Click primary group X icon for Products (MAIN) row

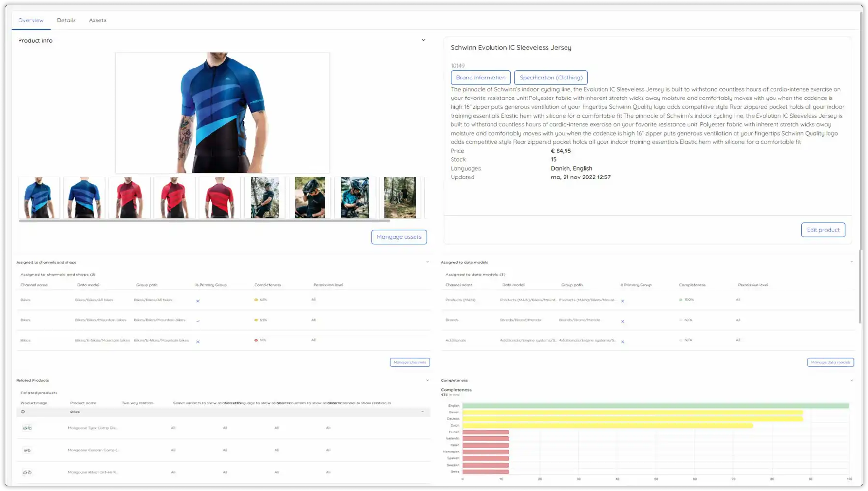tap(623, 301)
